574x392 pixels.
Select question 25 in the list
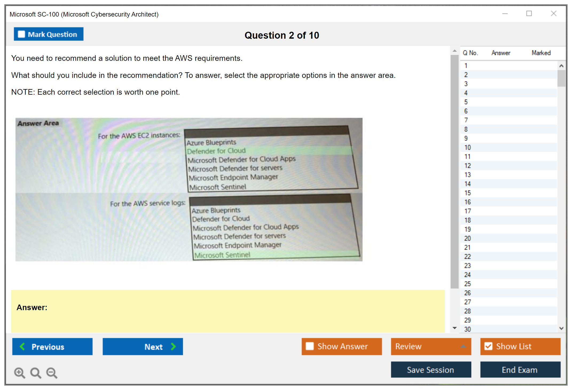point(467,284)
